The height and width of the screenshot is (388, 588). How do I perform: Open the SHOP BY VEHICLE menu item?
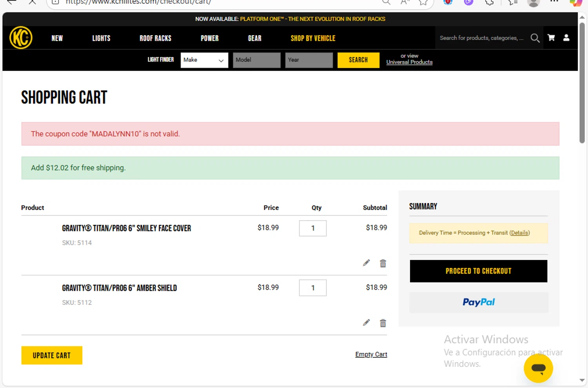(313, 38)
